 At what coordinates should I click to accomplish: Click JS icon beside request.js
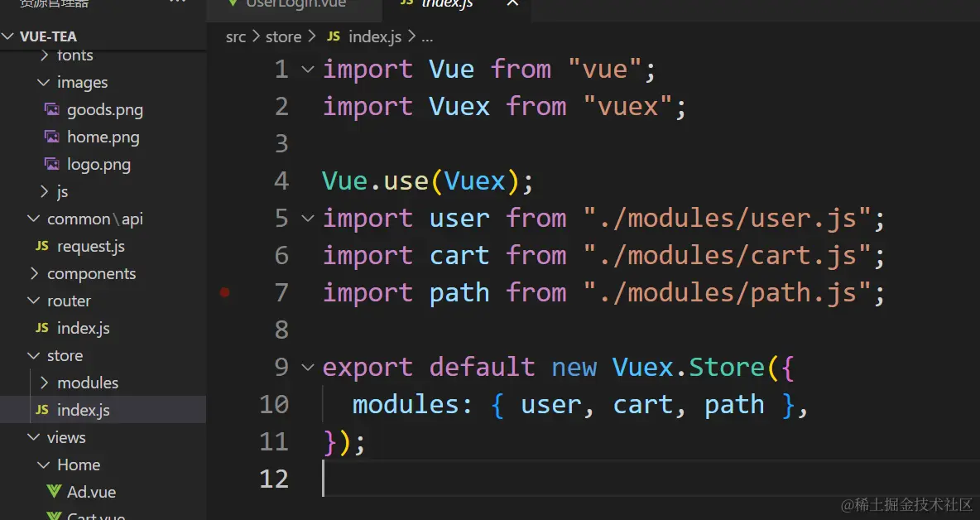pyautogui.click(x=42, y=246)
